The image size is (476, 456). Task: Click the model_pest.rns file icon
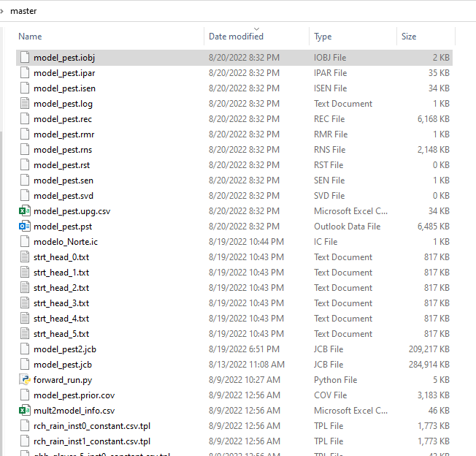click(25, 150)
